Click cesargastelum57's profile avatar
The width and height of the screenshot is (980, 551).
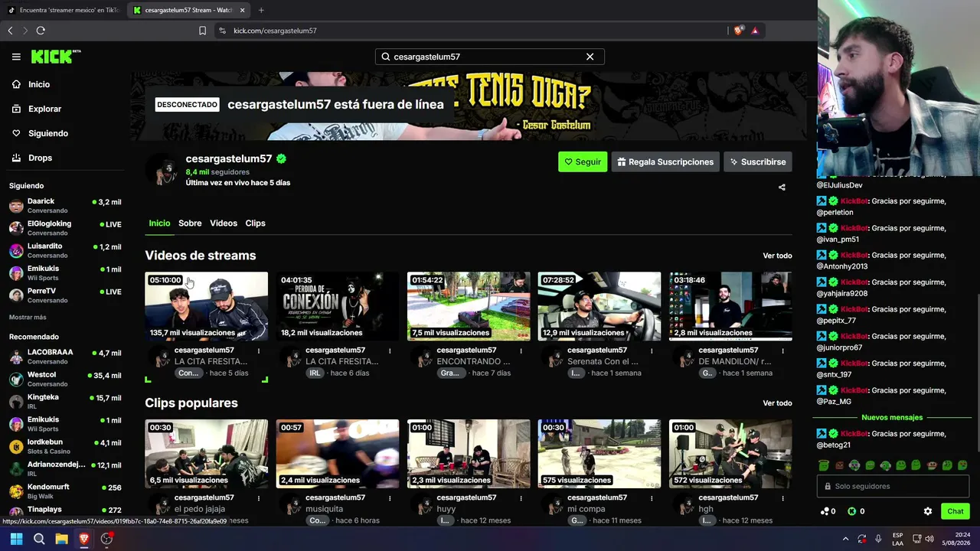(162, 169)
